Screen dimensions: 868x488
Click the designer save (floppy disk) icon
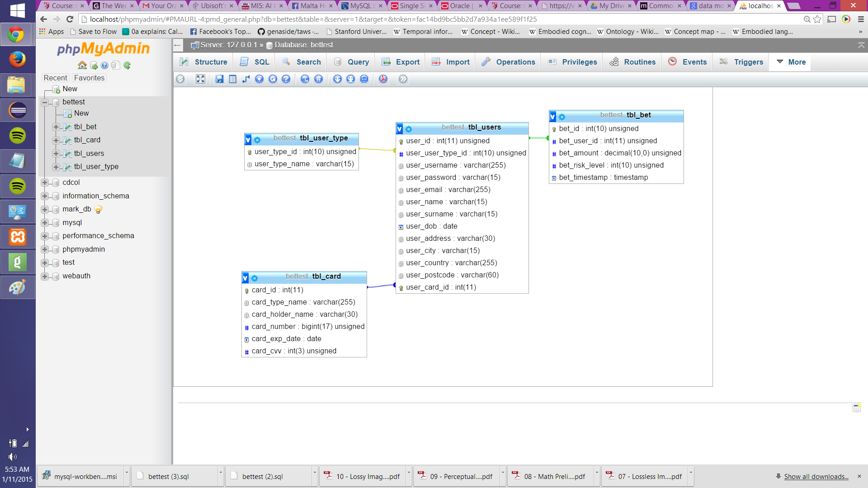pos(219,79)
